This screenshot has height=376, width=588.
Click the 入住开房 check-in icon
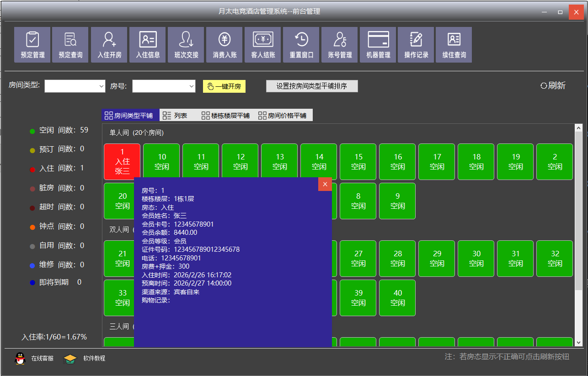109,44
